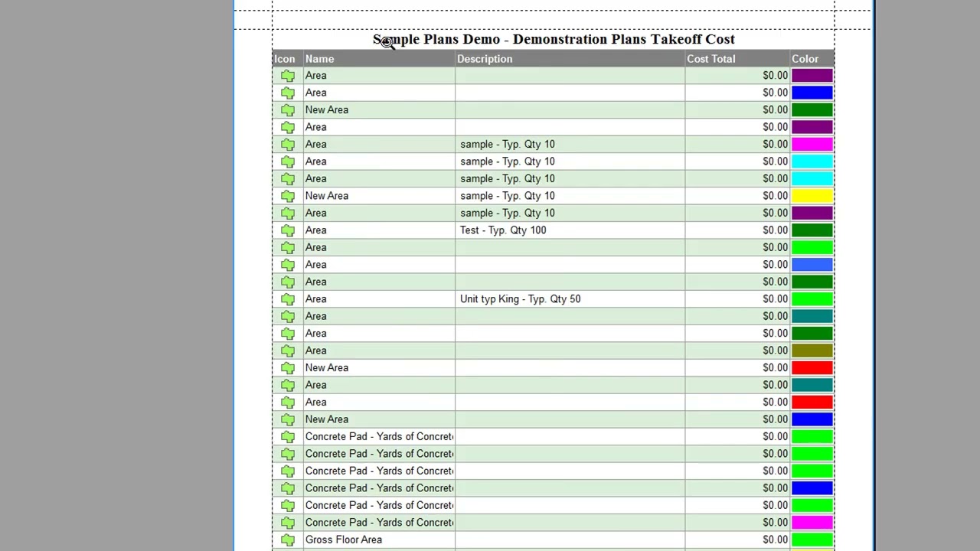Click the green swatch in the Gross Floor Area row
Screen dimensions: 980x551
point(812,540)
